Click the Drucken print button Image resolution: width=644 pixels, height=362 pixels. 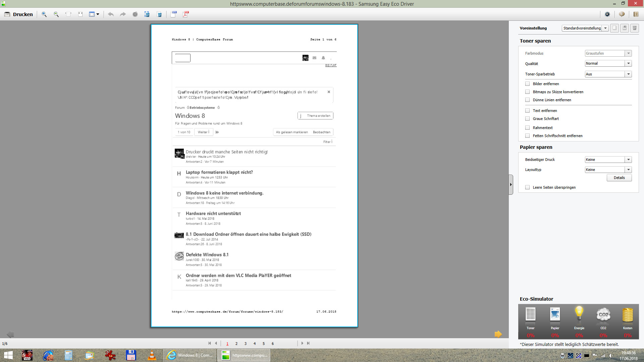coord(19,14)
